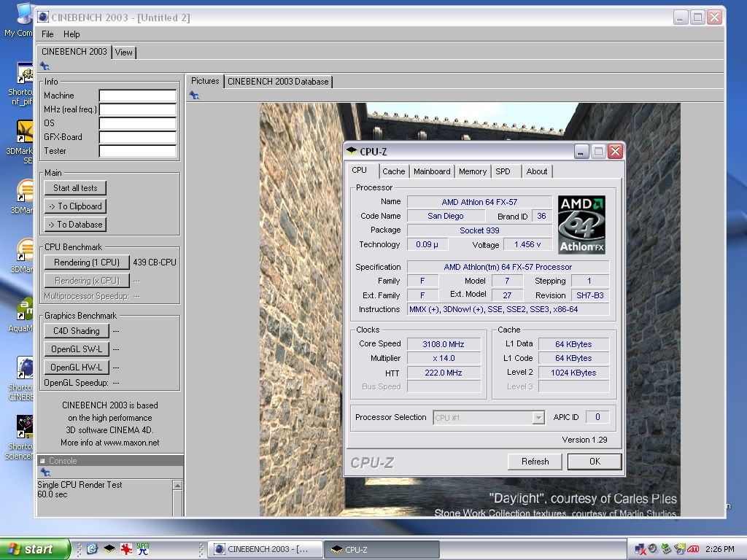
Task: Click the AMD Athlon FX logo
Action: 581,225
